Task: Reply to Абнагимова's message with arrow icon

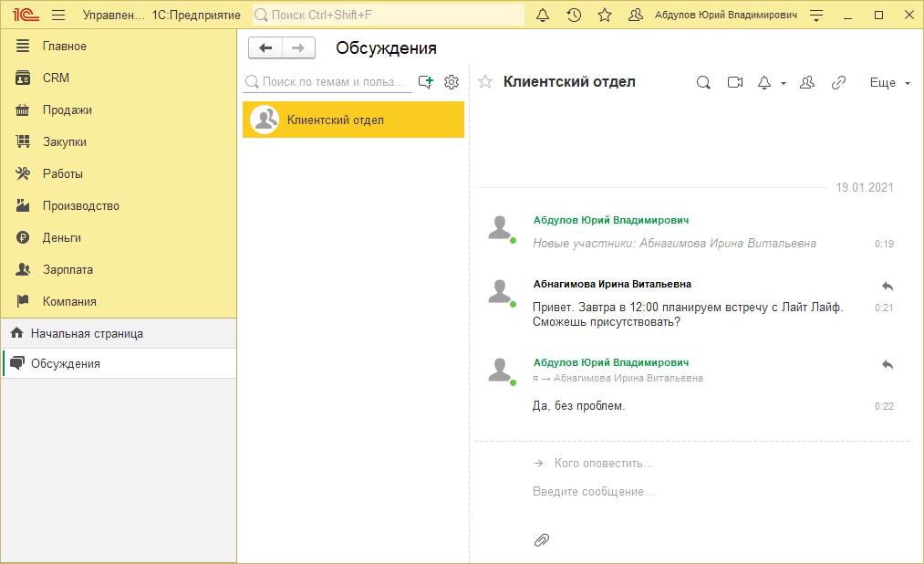Action: coord(887,287)
